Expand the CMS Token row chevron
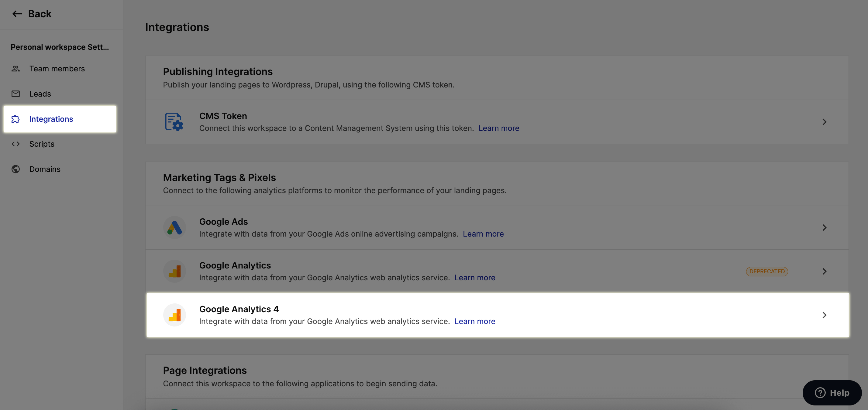 [825, 122]
